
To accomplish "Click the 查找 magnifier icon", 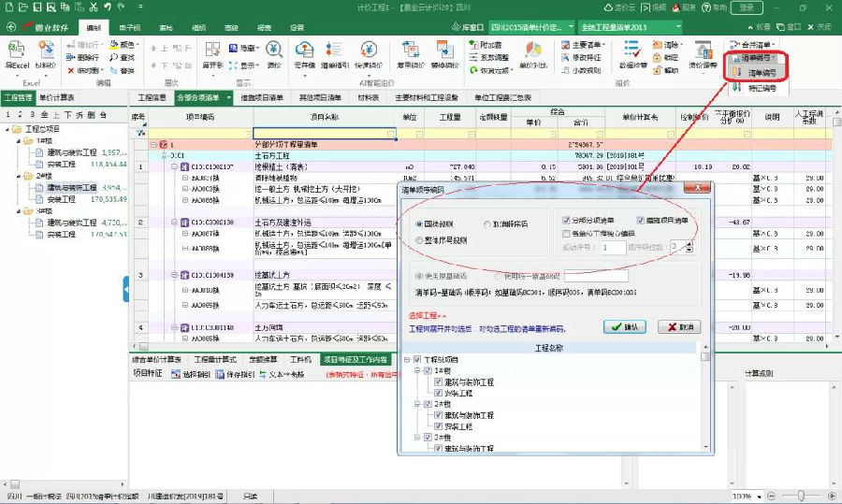I will 113,58.
